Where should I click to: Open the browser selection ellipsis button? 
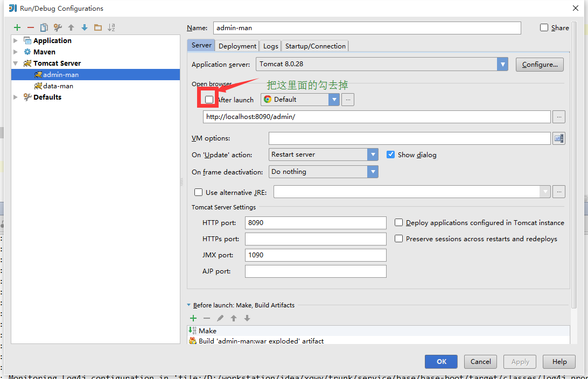[348, 100]
